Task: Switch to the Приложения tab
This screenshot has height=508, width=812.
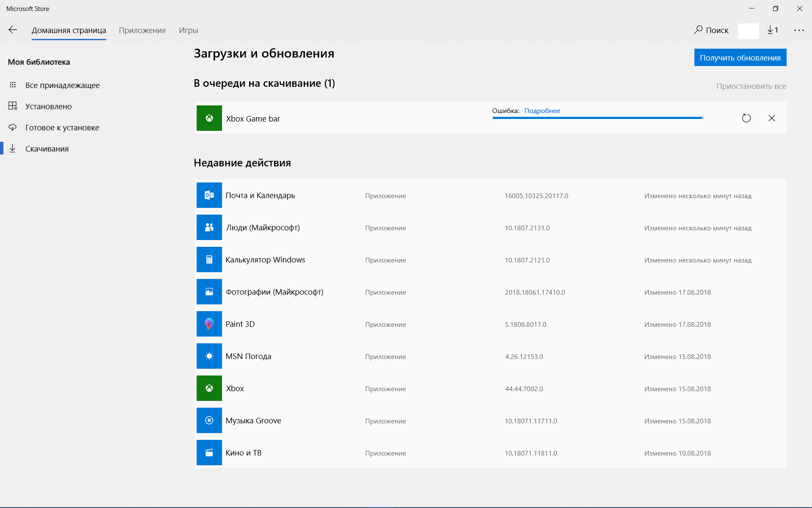Action: (142, 30)
